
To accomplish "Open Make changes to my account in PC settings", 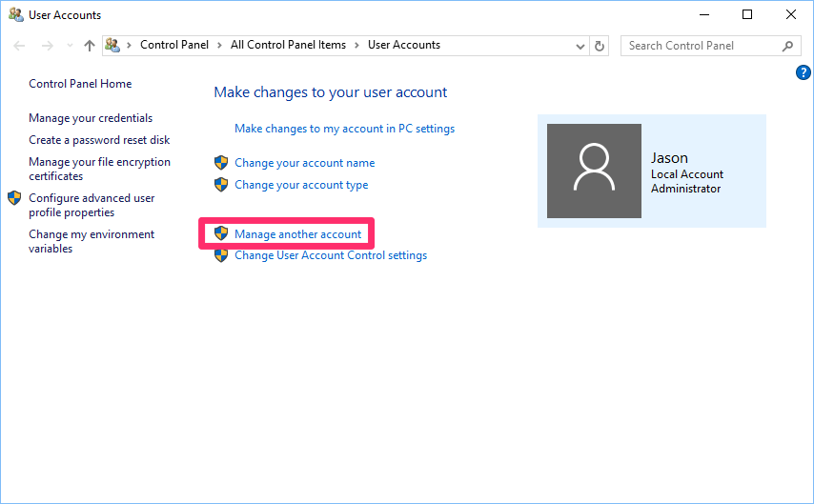I will (x=344, y=129).
